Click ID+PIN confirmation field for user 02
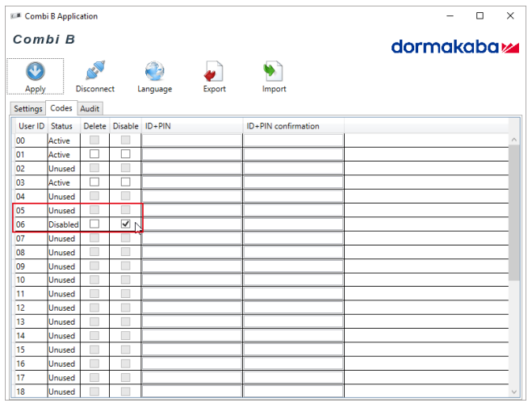Screen dimensions: 532x407 coord(293,169)
